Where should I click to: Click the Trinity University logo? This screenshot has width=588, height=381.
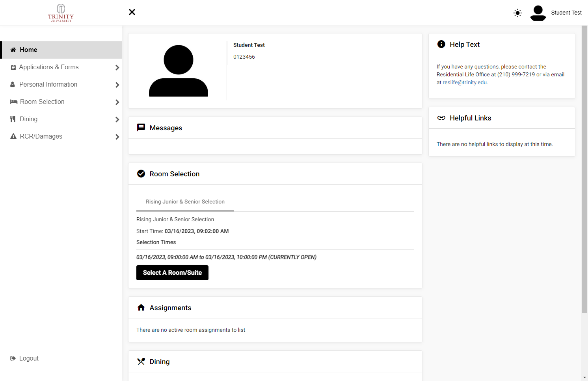[x=61, y=13]
